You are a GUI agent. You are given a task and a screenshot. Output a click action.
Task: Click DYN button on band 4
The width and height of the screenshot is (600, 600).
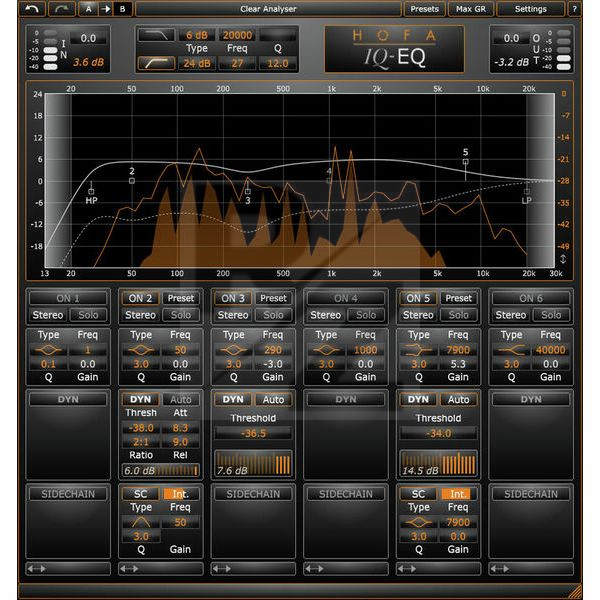[x=346, y=399]
